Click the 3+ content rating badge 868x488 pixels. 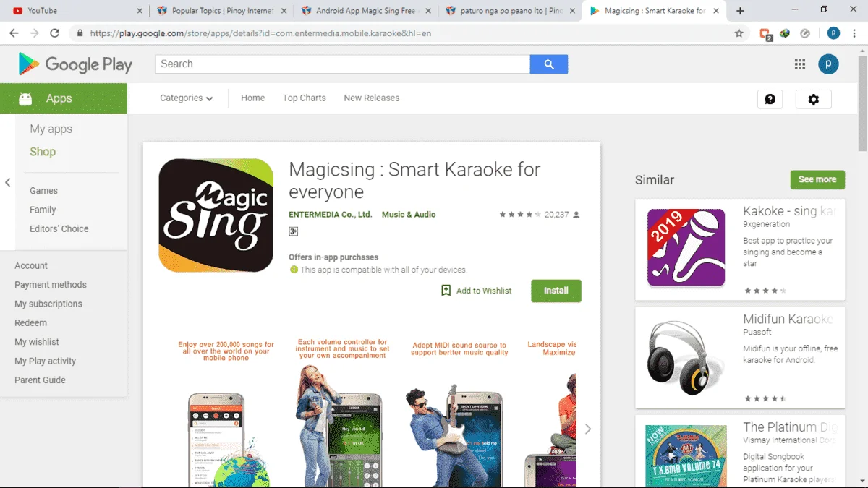(293, 231)
